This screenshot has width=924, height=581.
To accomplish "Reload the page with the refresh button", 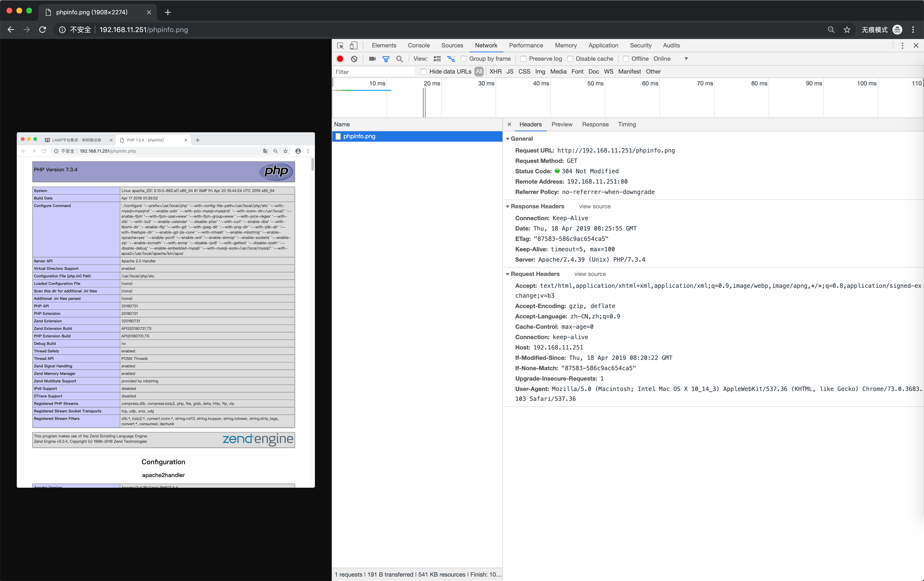I will [43, 30].
